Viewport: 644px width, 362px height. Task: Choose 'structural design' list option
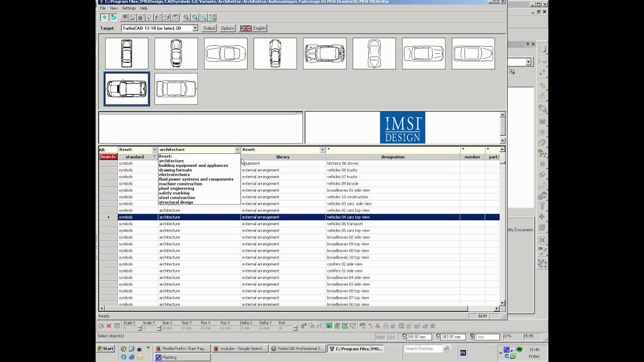pyautogui.click(x=176, y=202)
